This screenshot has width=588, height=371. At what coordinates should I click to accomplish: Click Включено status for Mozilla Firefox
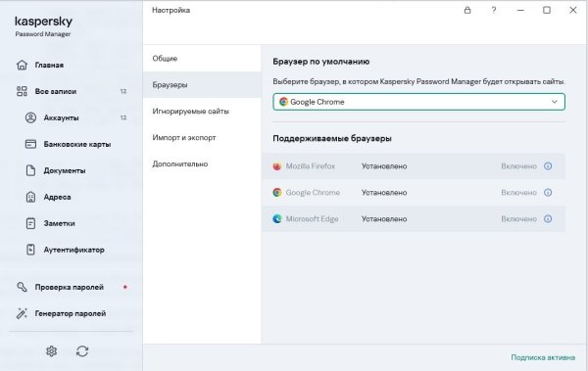point(518,166)
